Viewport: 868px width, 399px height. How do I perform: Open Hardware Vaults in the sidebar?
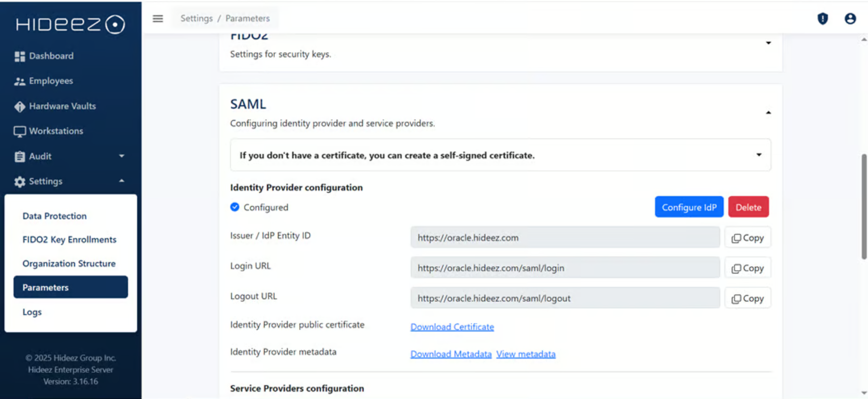62,106
